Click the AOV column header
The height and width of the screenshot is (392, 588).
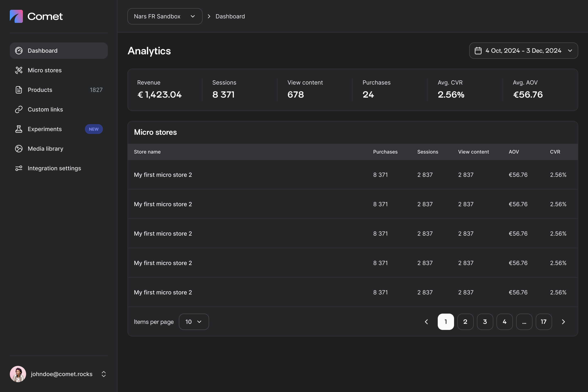pos(514,152)
